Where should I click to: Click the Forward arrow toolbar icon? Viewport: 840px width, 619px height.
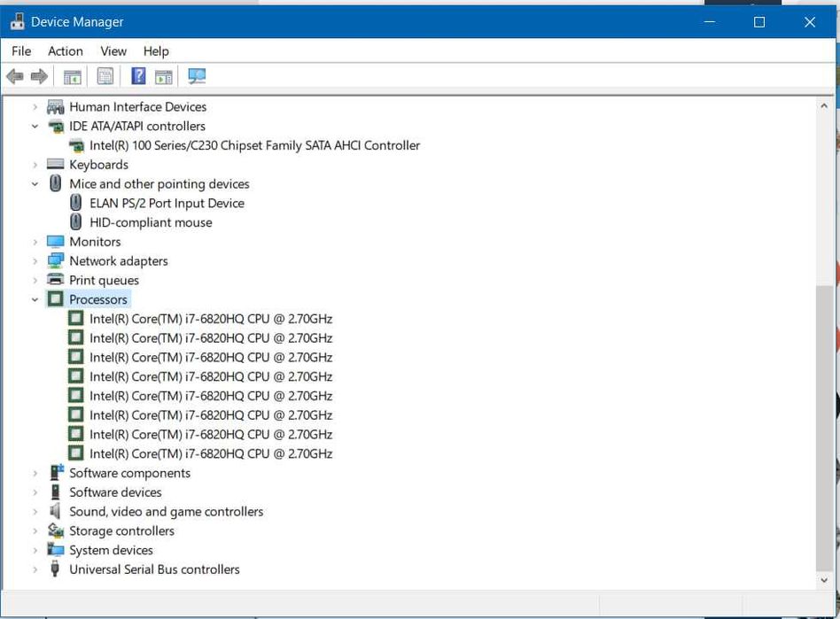pyautogui.click(x=39, y=76)
